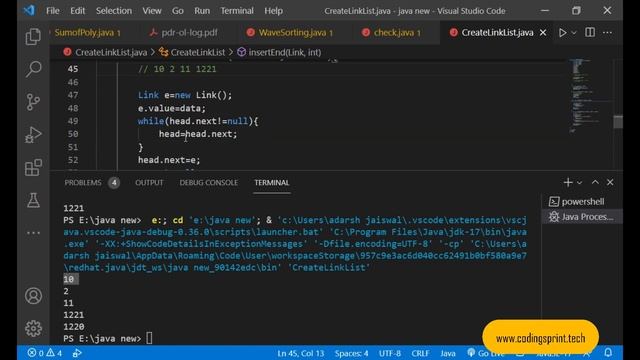Click the terminal output value 1220
The image size is (640, 360).
pos(73,327)
